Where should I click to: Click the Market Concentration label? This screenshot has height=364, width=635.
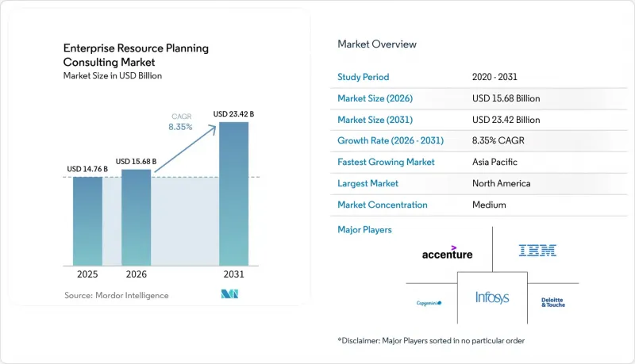point(383,205)
